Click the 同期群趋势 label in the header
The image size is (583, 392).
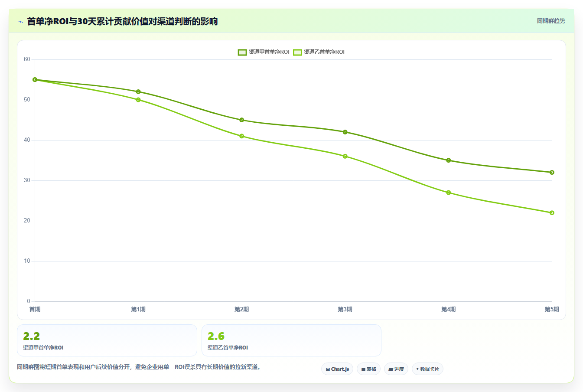[x=551, y=21]
